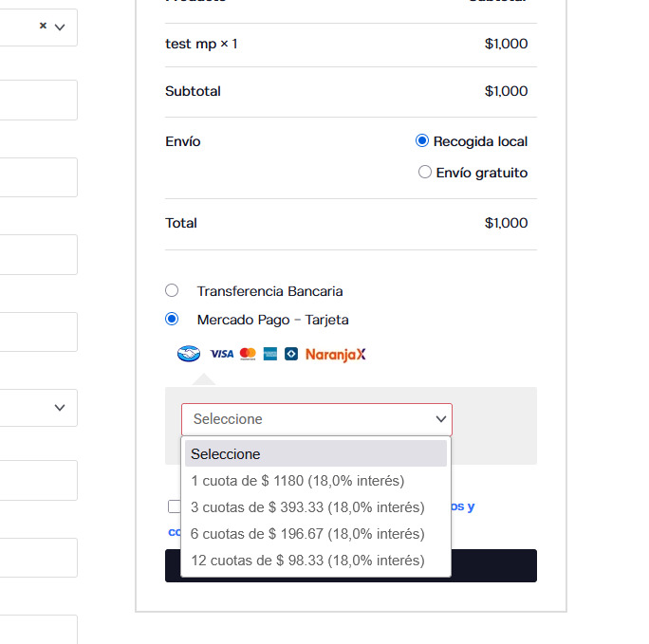Select Envío gratuito shipping option
This screenshot has height=644, width=649.
click(x=425, y=172)
